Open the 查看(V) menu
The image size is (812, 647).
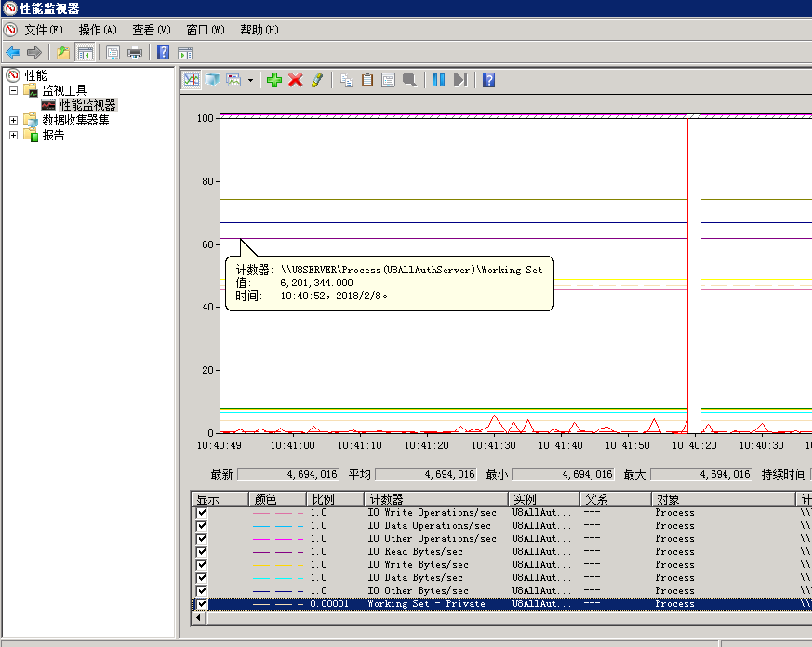(x=152, y=30)
